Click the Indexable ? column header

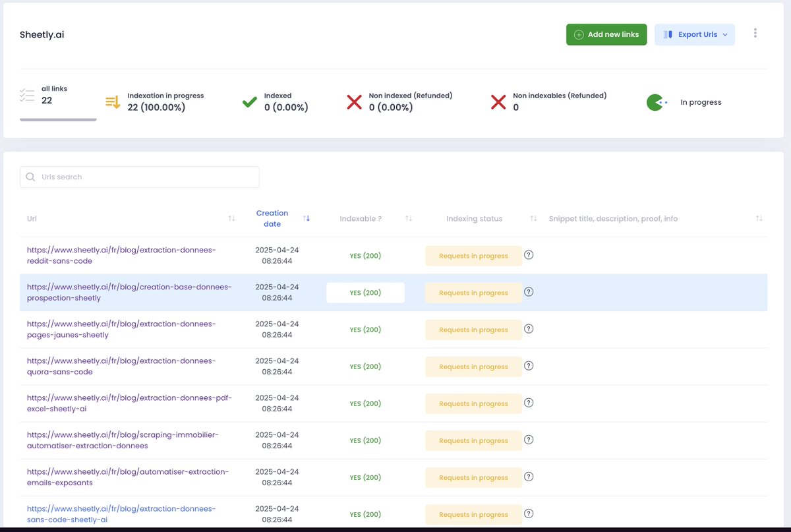(361, 218)
